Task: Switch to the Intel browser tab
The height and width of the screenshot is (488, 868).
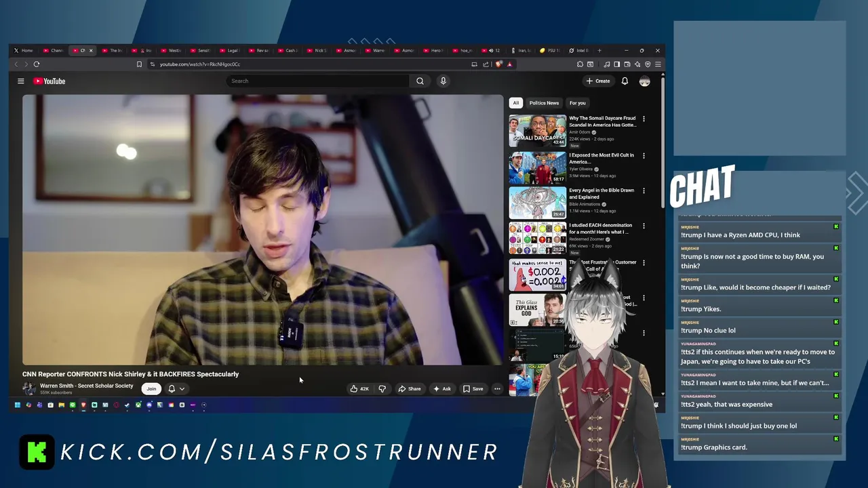Action: coord(579,50)
